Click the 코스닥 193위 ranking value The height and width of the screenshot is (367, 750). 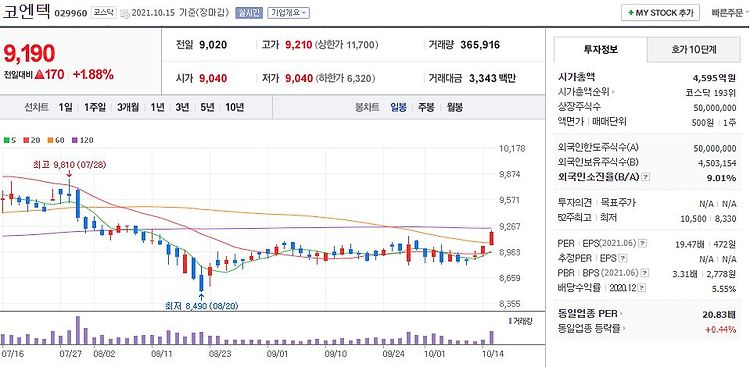(x=710, y=93)
